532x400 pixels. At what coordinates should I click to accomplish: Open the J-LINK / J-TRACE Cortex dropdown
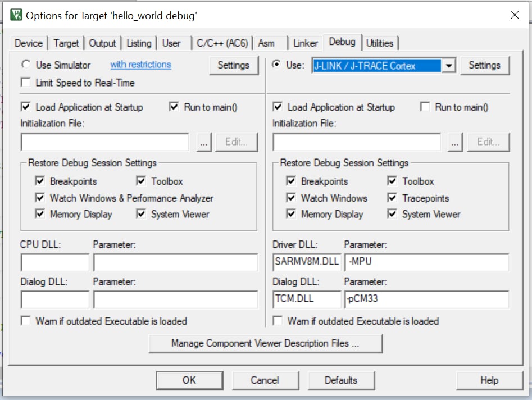[448, 66]
